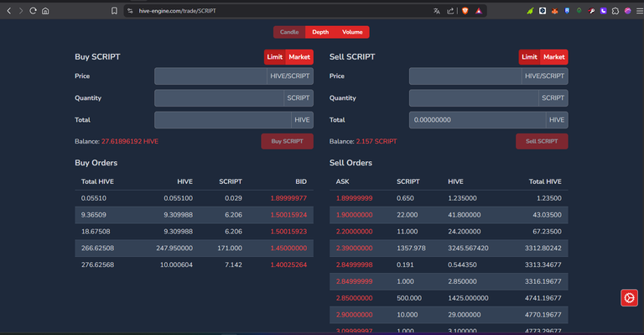Focus the Buy Price input field
The image size is (644, 335).
[x=210, y=76]
